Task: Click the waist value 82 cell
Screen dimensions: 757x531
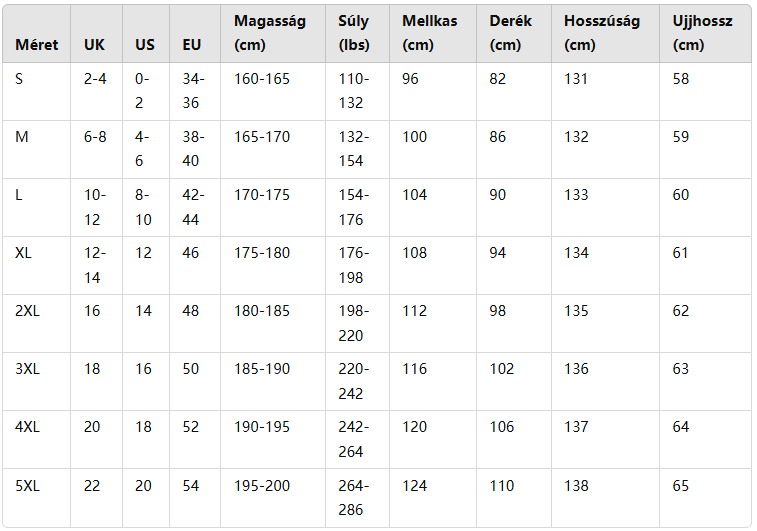Action: (498, 79)
